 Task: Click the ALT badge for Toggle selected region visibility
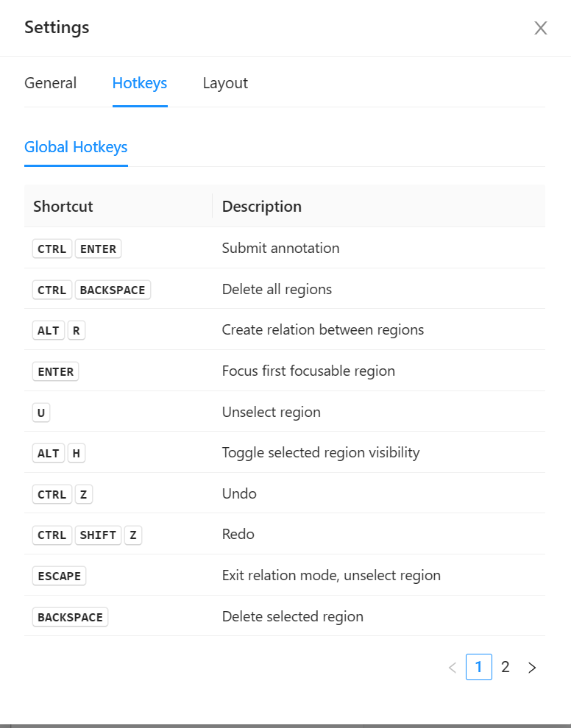pyautogui.click(x=49, y=453)
